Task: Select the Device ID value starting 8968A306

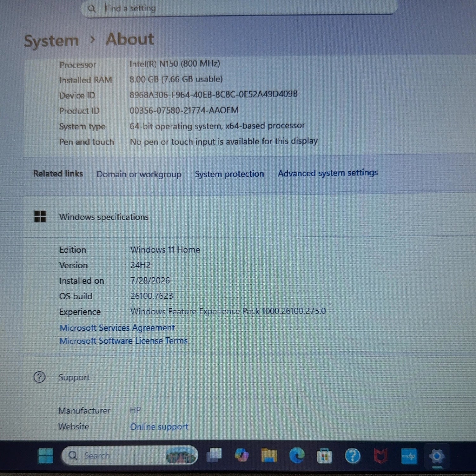Action: pos(214,94)
